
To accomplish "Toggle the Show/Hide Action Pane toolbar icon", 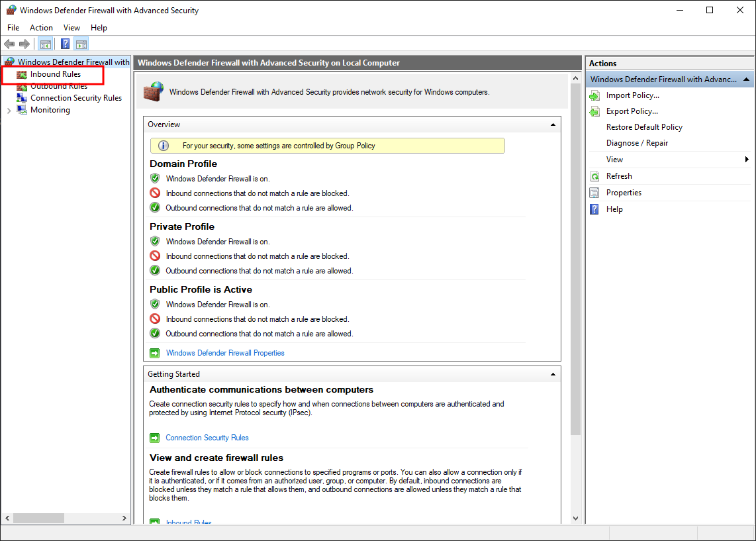I will (x=81, y=44).
